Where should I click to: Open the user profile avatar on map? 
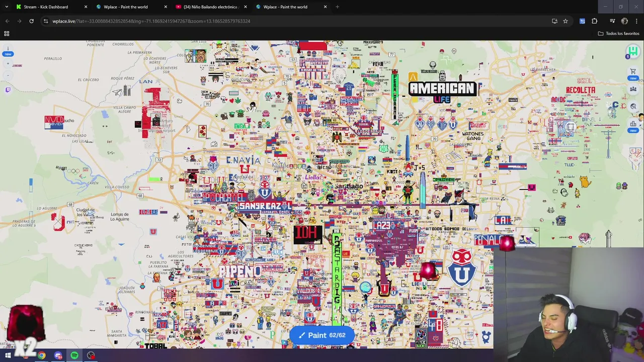click(633, 51)
